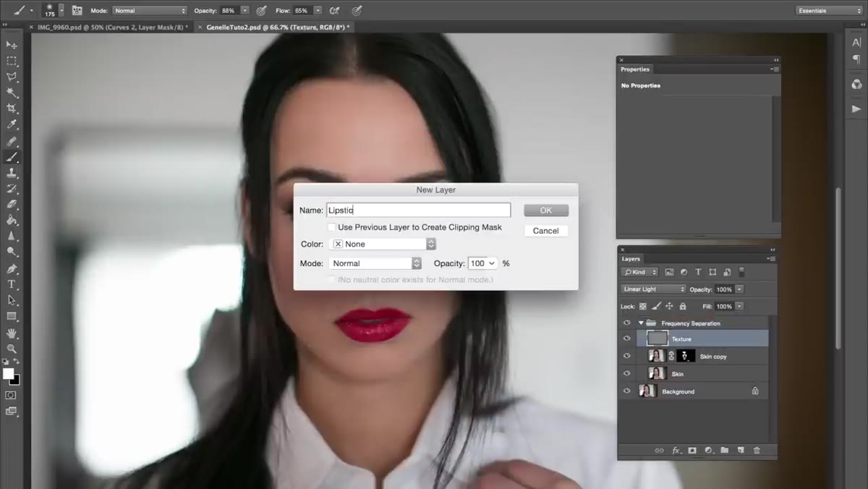Click the new adjustment layer icon

click(x=708, y=450)
